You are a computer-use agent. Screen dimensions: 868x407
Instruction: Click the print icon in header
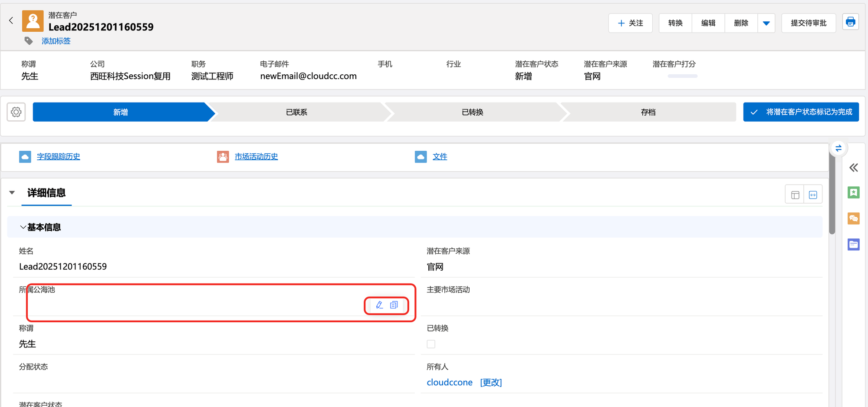850,22
